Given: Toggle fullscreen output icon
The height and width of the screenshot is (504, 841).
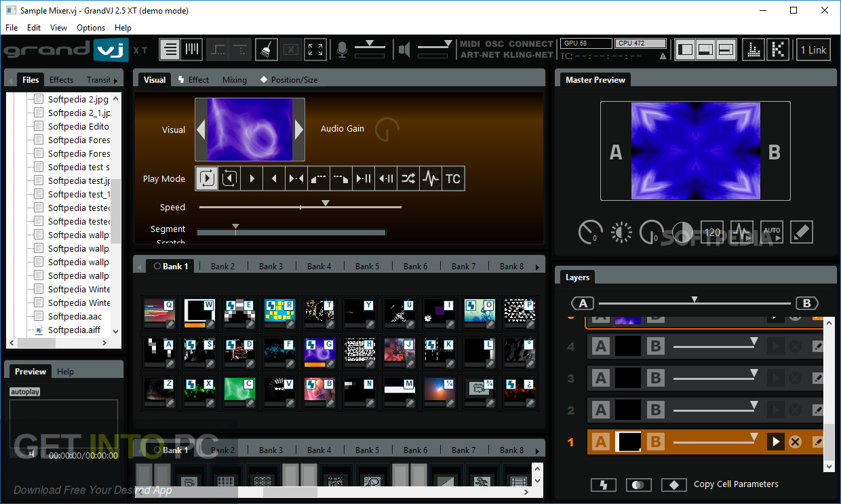Looking at the screenshot, I should pyautogui.click(x=315, y=50).
